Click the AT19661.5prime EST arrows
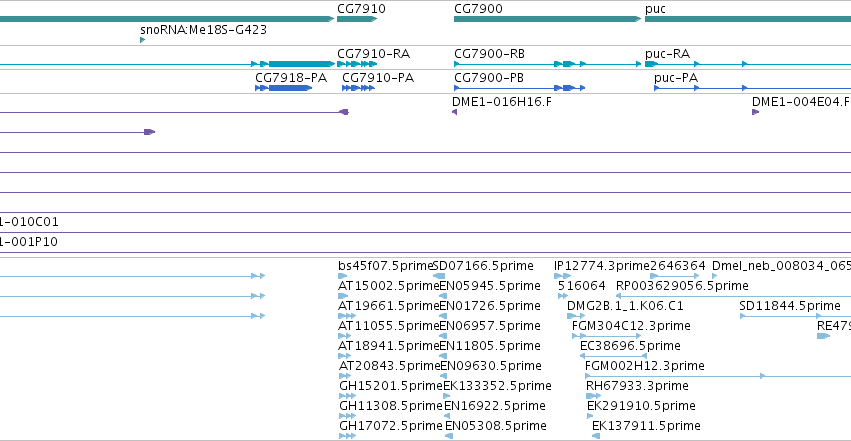Viewport: 851px width, 441px height. [347, 316]
